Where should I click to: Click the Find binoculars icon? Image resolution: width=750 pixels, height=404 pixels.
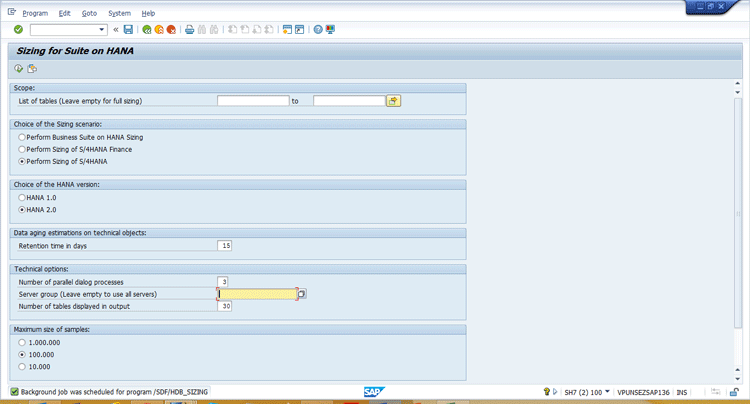coord(202,30)
